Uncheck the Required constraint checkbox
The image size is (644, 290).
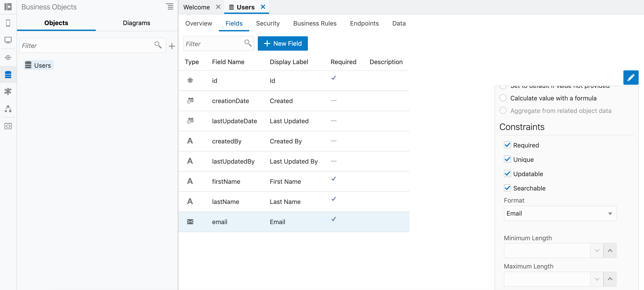507,145
